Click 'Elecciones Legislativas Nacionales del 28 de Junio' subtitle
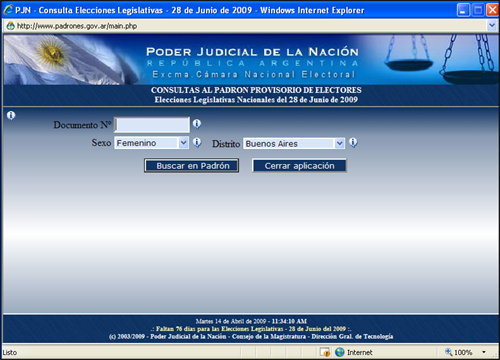500x360 pixels. 256,100
